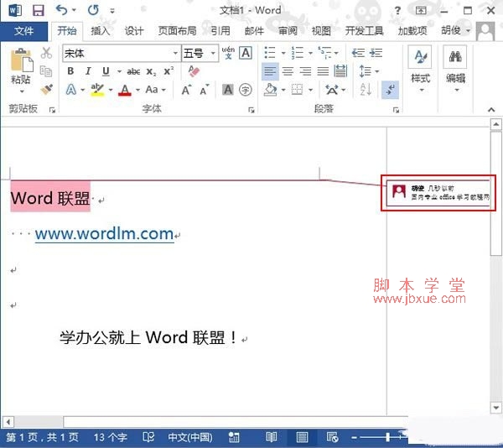503x448 pixels.
Task: Select the Center alignment icon
Action: [x=288, y=71]
